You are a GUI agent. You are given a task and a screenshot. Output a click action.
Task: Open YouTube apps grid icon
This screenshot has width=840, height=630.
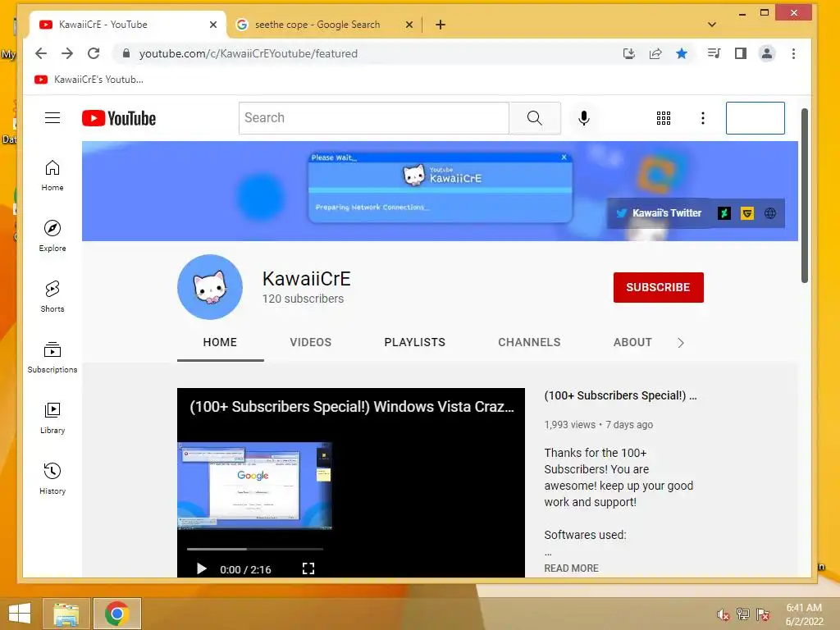click(x=663, y=118)
